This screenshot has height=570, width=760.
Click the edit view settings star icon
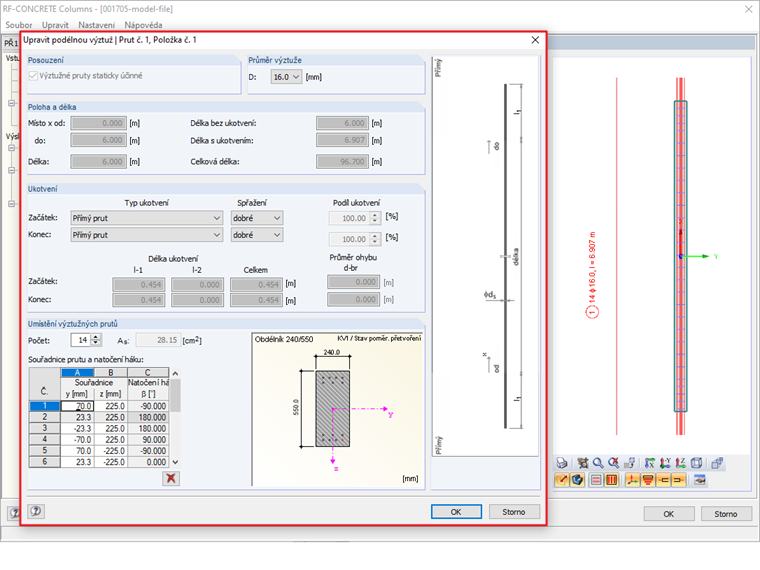pos(583,463)
